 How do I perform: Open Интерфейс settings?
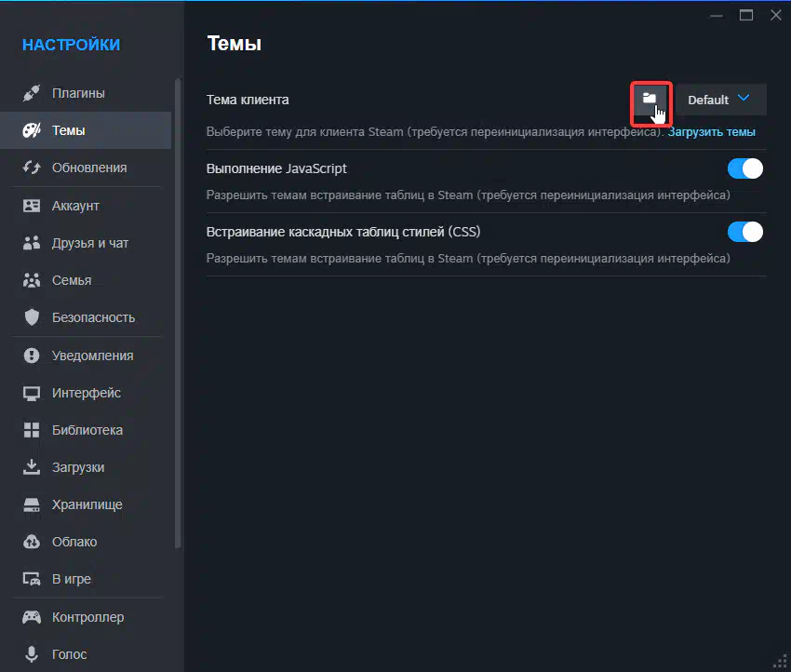coord(86,393)
